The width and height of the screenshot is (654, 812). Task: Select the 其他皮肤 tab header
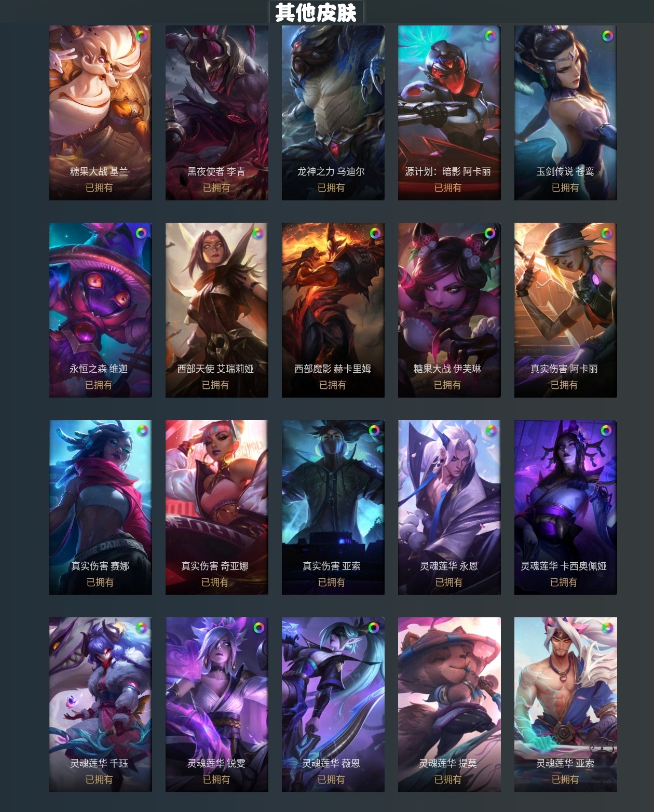coord(316,12)
